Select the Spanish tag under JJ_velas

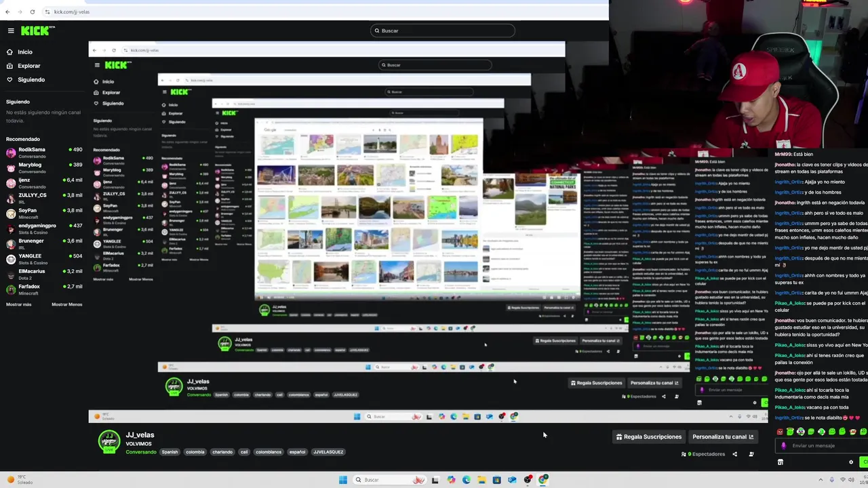click(170, 452)
